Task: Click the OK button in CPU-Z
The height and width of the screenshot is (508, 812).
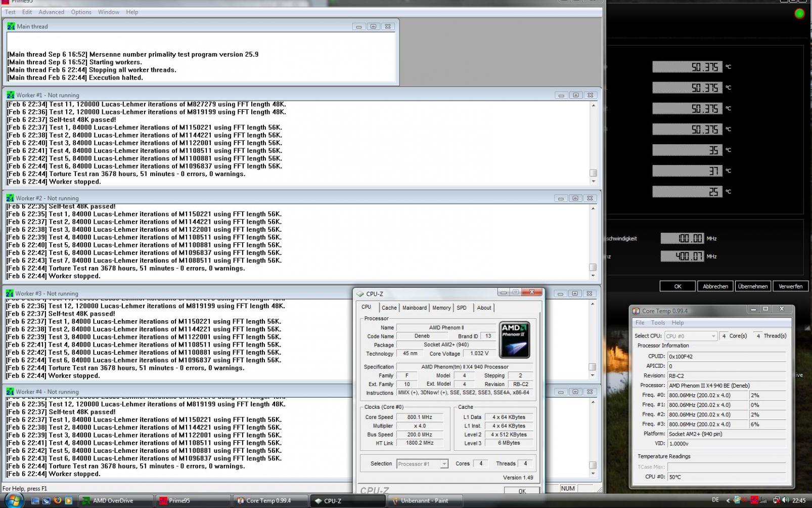Action: [x=522, y=491]
